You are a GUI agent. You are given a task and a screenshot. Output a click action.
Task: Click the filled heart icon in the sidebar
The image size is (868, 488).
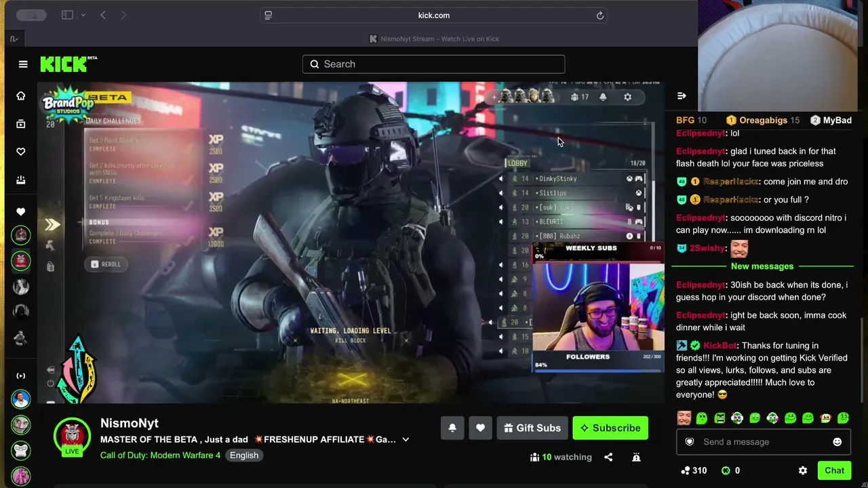(x=21, y=211)
